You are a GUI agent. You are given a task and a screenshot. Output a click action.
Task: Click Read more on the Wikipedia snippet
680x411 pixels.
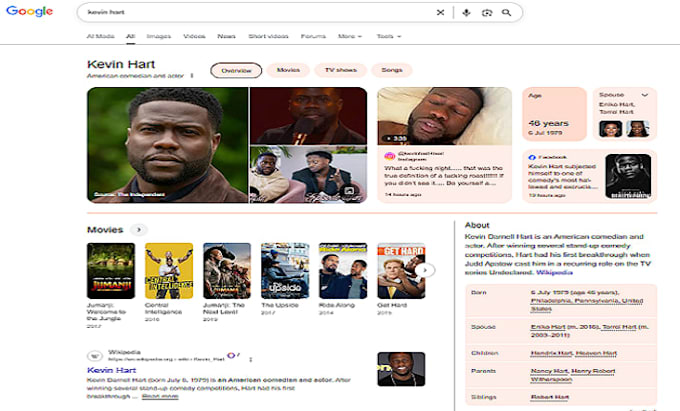(160, 396)
